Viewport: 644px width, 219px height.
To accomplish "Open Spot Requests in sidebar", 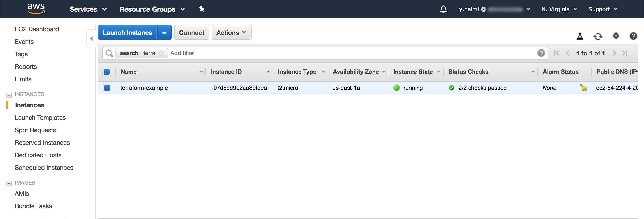I will [35, 130].
